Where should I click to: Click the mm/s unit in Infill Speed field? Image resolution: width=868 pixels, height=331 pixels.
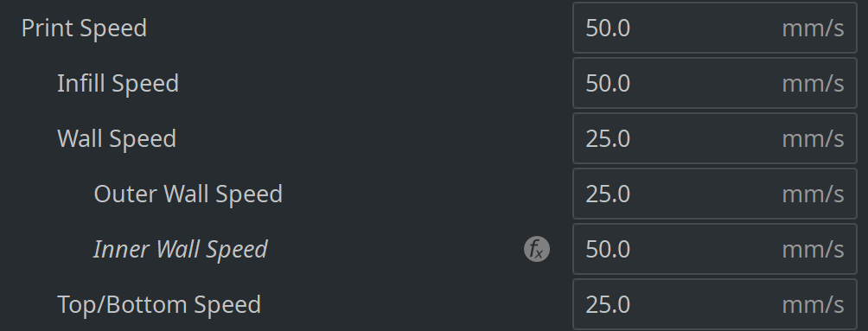coord(813,84)
